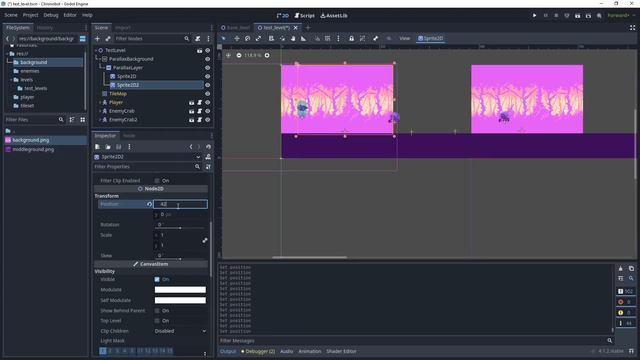Toggle smart snap in viewport toolbar
This screenshot has height=360, width=640.
[317, 38]
